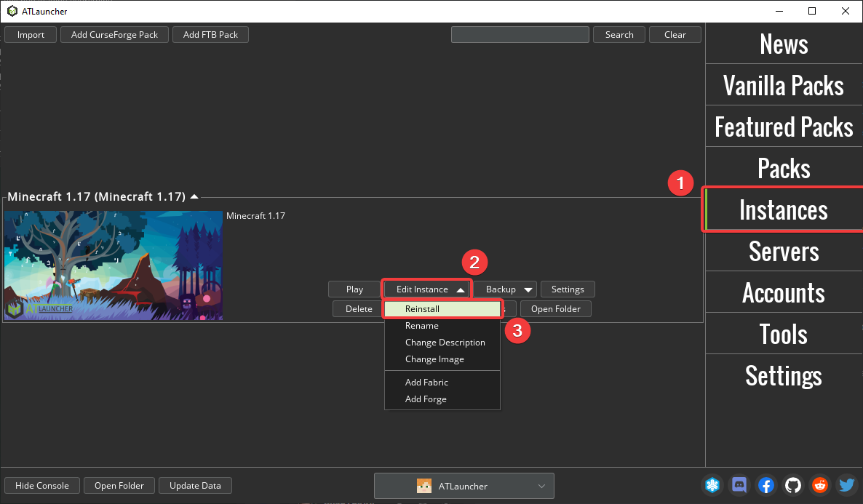Click bottom bar Open Folder button

[x=119, y=485]
